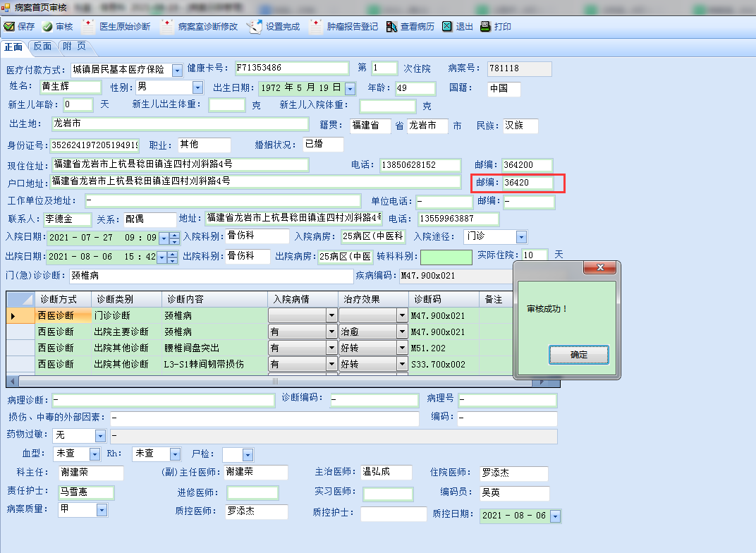Screen dimensions: 756x553
Task: Switch to the 反面 tab
Action: pos(42,47)
